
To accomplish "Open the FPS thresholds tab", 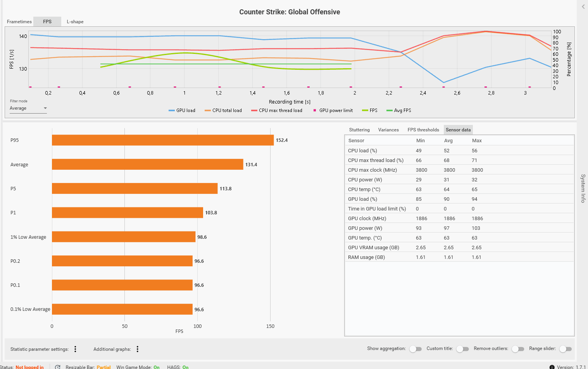I will pyautogui.click(x=423, y=130).
